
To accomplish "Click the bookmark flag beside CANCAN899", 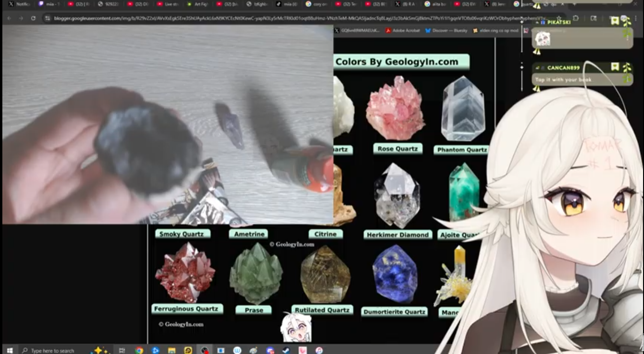I will tap(615, 67).
